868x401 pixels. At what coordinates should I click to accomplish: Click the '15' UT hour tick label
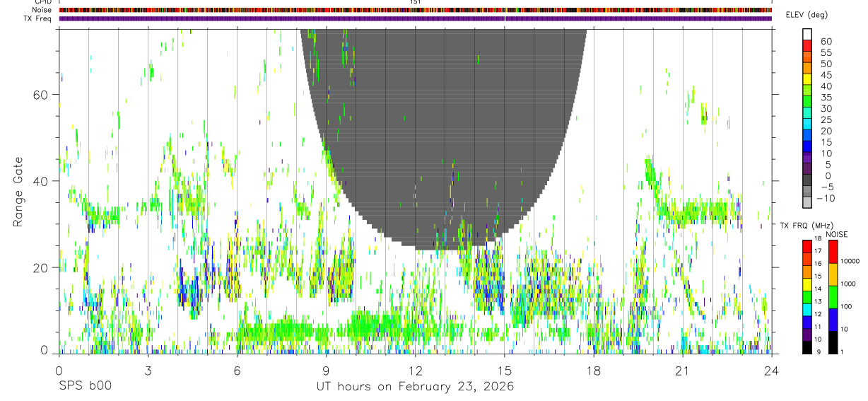click(x=504, y=370)
